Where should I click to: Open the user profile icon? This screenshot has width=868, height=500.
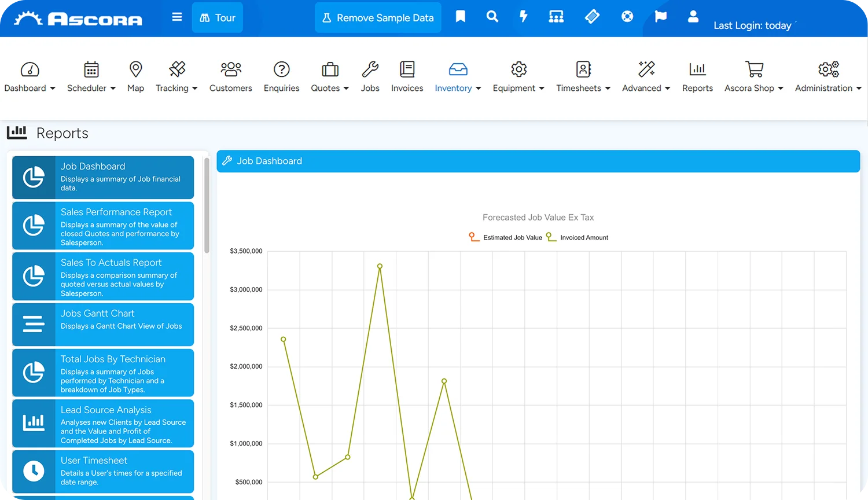[x=693, y=17]
